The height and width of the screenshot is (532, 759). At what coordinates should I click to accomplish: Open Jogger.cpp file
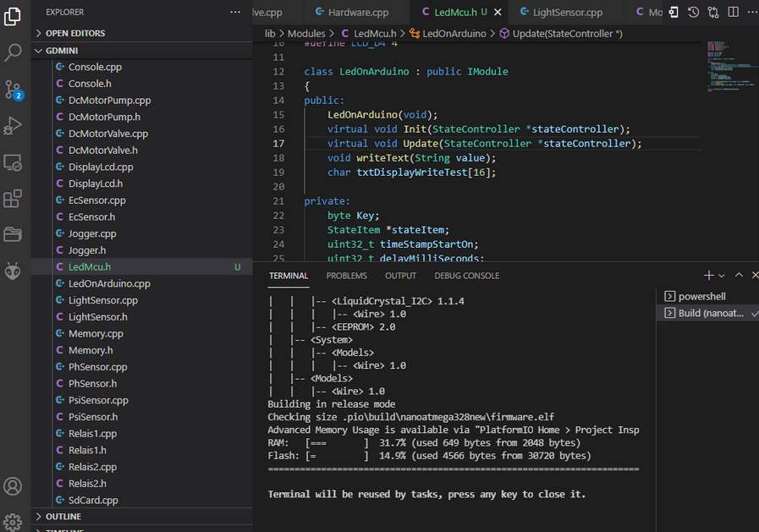click(x=142, y=233)
